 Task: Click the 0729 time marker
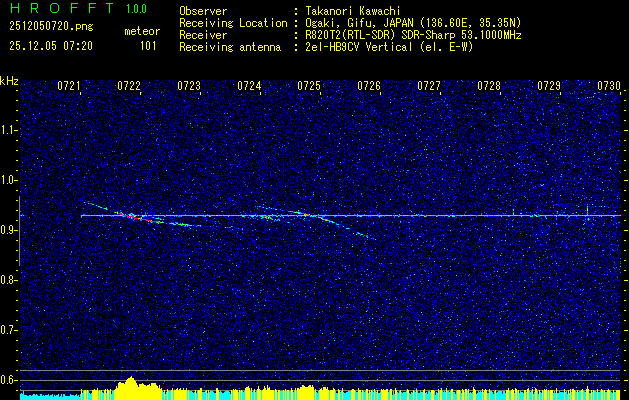coord(549,86)
